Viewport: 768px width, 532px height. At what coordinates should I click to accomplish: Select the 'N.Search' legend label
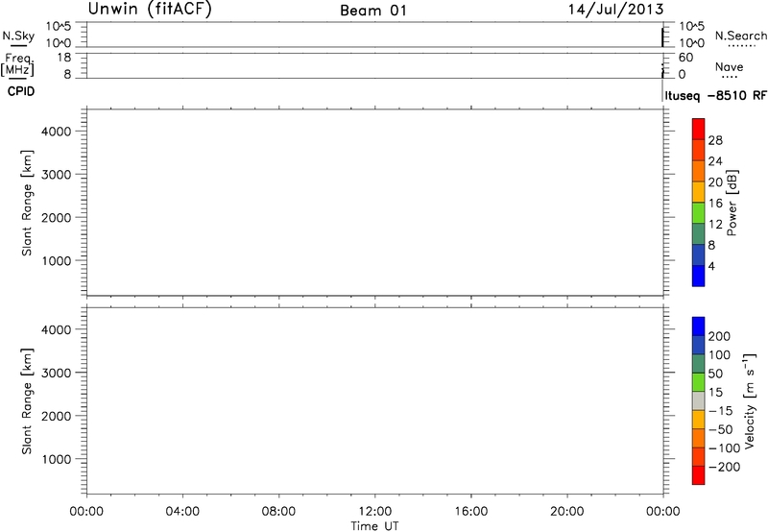741,36
